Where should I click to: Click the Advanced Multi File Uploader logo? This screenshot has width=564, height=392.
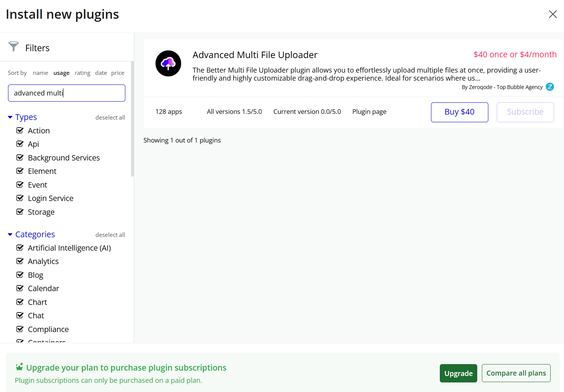coord(168,63)
